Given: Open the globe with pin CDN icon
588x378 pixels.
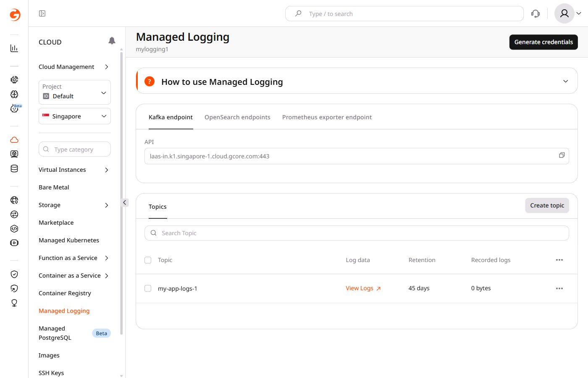Looking at the screenshot, I should 14,200.
